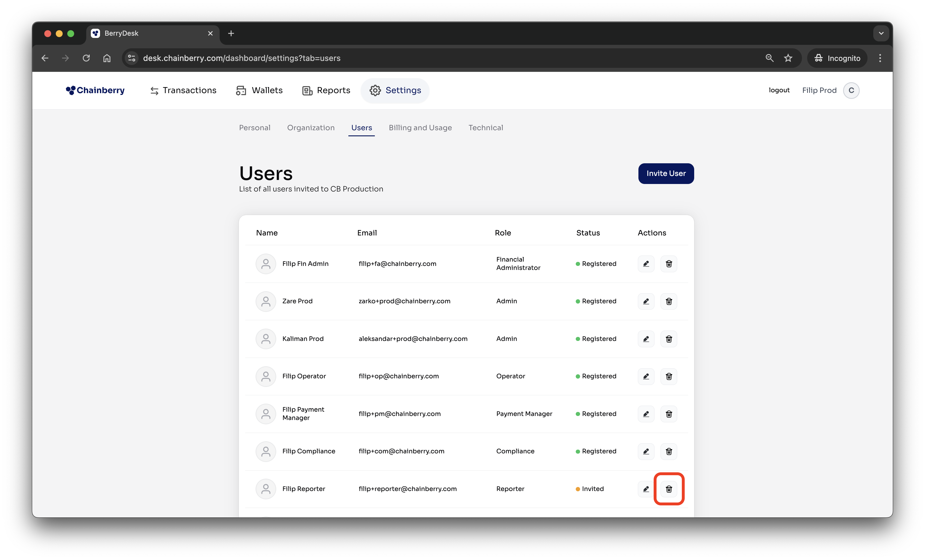Delete the Filip Operator user
Screen dimensions: 925x560
tap(669, 377)
